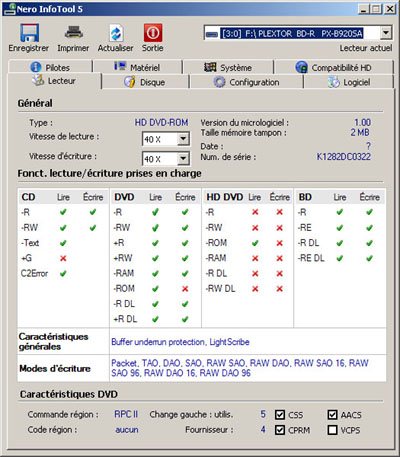Click the firmware version 1.00

[x=362, y=122]
